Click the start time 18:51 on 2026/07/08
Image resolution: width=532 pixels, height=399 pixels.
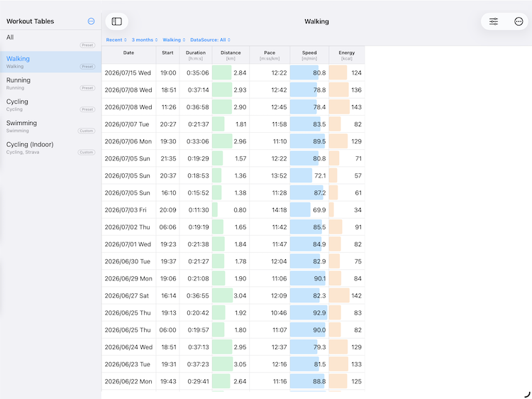(168, 90)
